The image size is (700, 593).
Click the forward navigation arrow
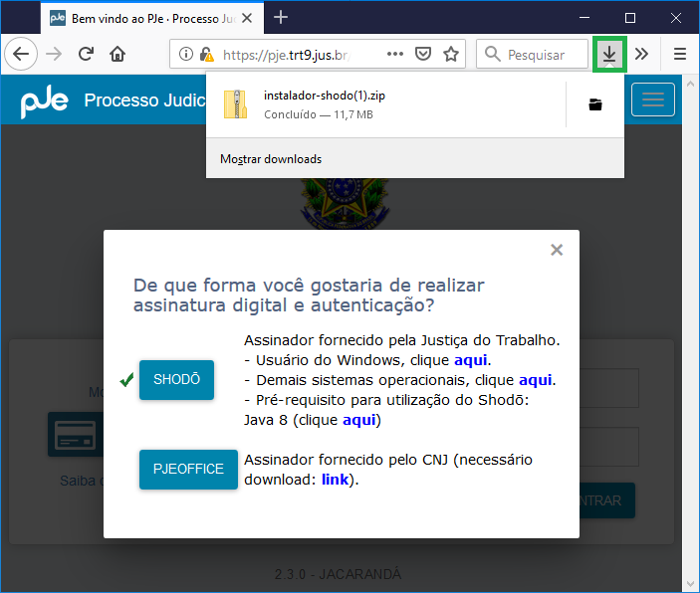(x=54, y=54)
